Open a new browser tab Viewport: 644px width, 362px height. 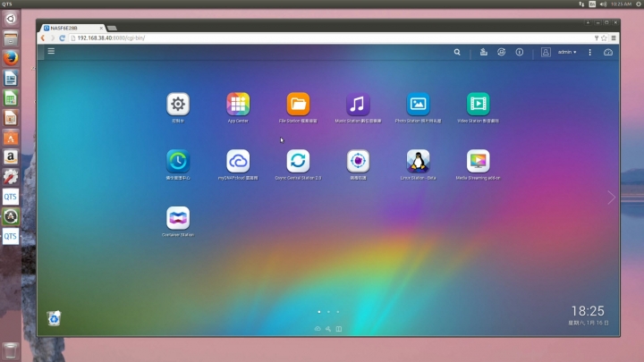pyautogui.click(x=112, y=28)
